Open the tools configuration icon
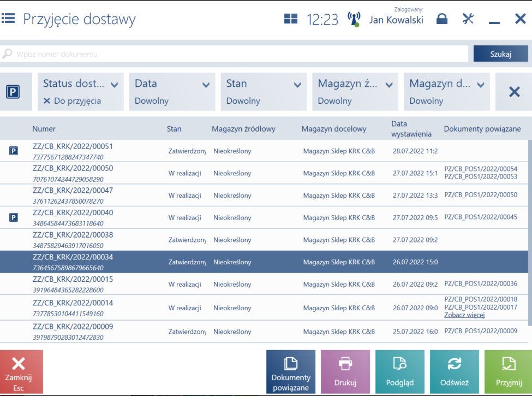This screenshot has width=532, height=396. click(468, 19)
